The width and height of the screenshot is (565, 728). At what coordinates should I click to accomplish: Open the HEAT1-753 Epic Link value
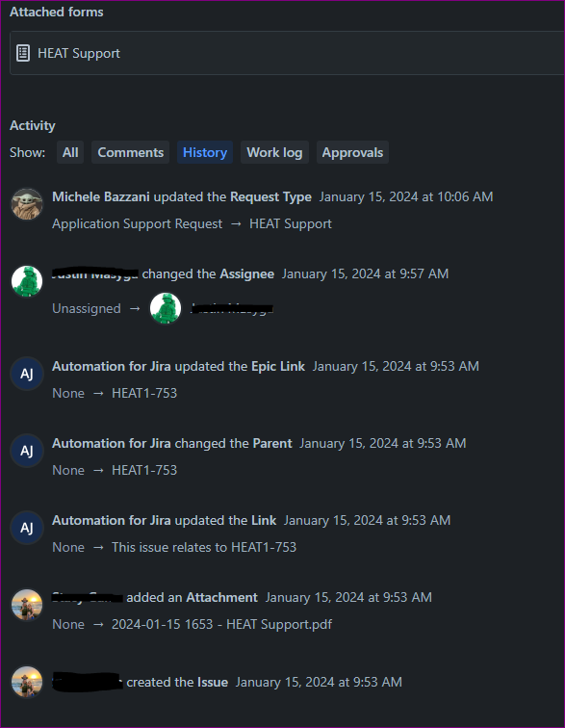pyautogui.click(x=144, y=393)
